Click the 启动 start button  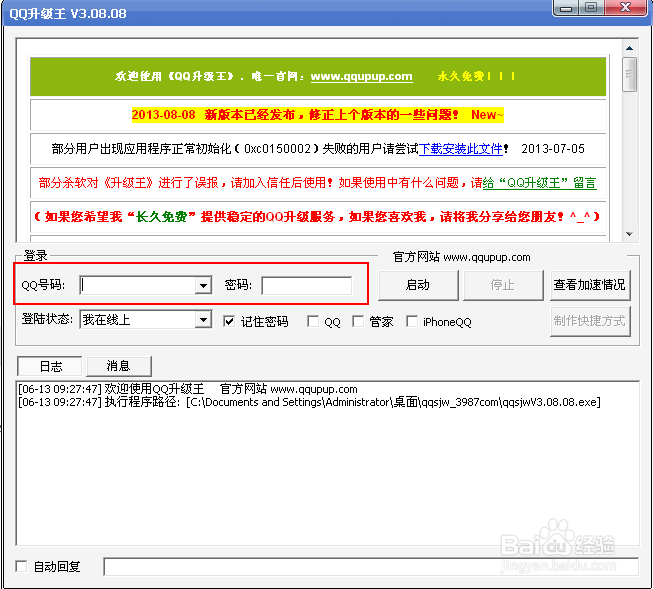click(x=418, y=285)
